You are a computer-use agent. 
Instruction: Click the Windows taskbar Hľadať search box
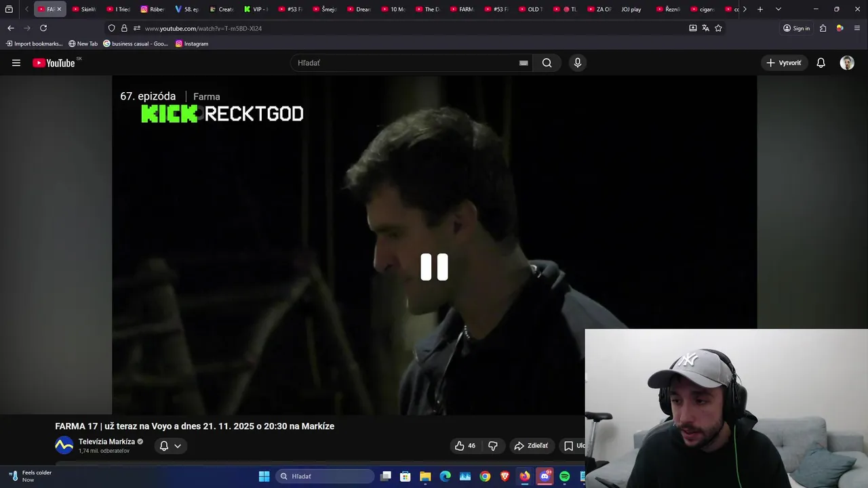tap(325, 476)
